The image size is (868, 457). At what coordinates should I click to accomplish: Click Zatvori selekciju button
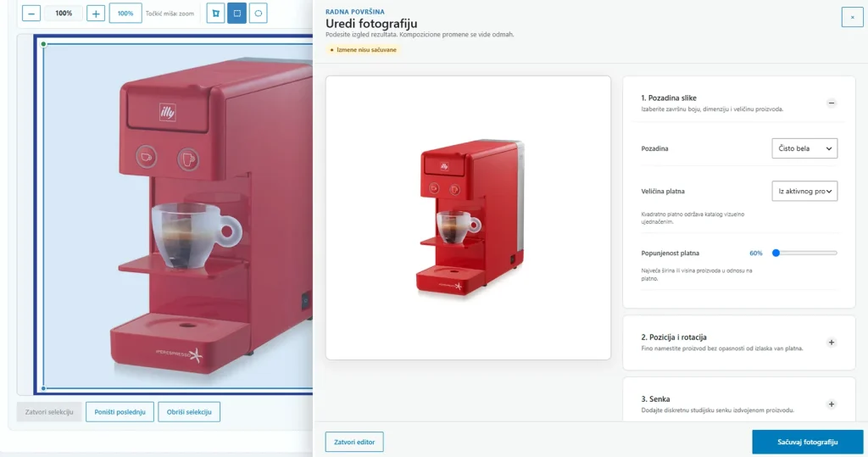[49, 411]
